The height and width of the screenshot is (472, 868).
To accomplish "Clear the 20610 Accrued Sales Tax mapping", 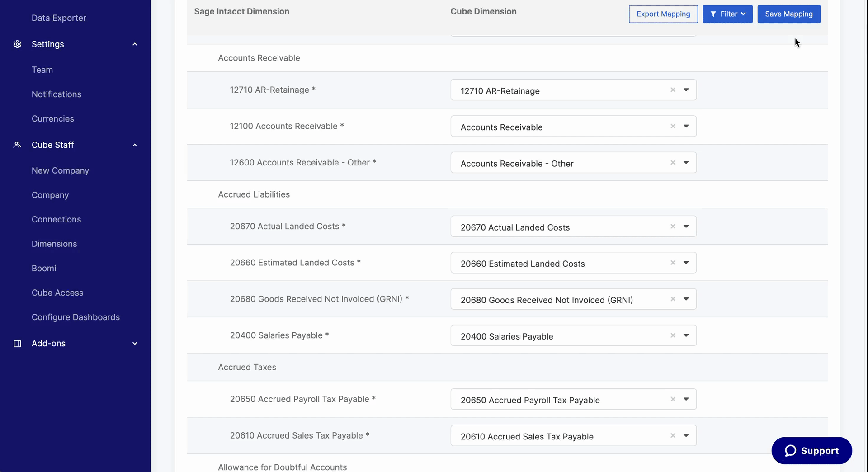I will (673, 435).
